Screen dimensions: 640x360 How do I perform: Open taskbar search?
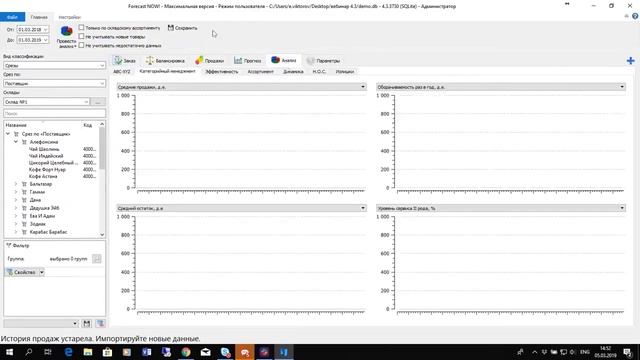tap(29, 352)
